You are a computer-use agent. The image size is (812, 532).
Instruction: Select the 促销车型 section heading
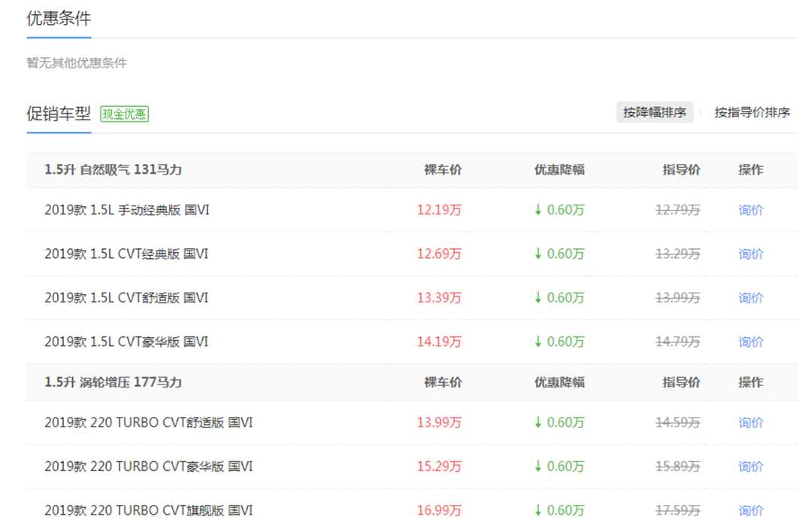coord(59,114)
